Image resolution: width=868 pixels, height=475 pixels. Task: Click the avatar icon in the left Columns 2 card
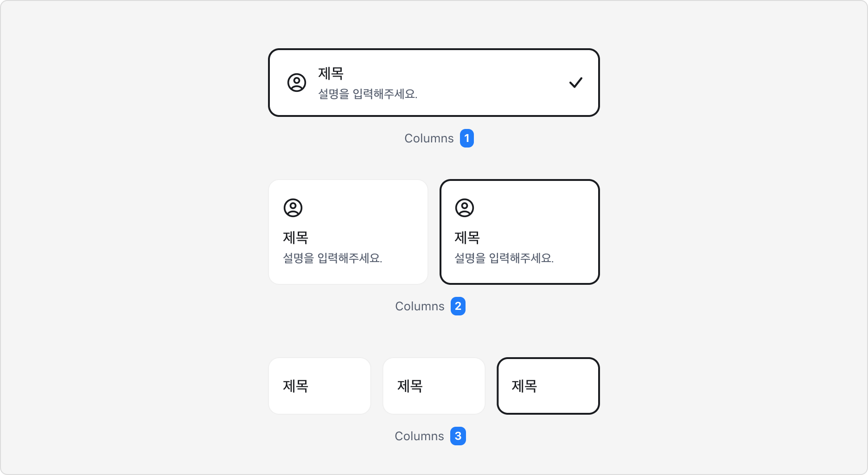coord(292,208)
